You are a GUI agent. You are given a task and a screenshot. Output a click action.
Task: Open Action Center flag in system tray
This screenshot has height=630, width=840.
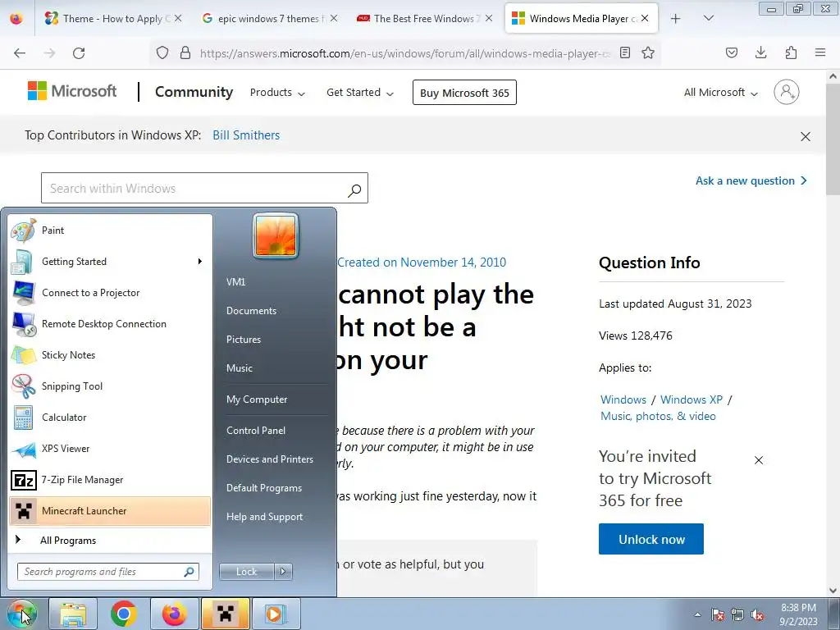(718, 615)
